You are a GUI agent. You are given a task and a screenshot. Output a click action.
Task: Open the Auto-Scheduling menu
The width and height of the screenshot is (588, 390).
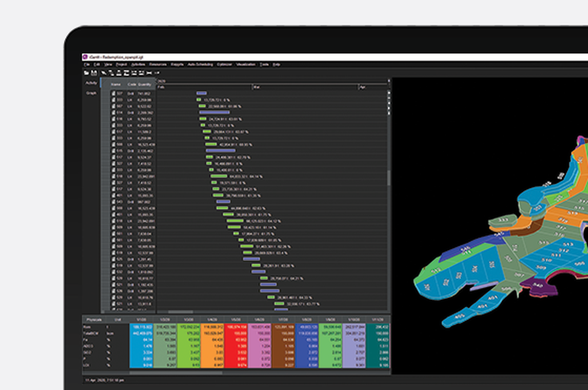click(200, 65)
